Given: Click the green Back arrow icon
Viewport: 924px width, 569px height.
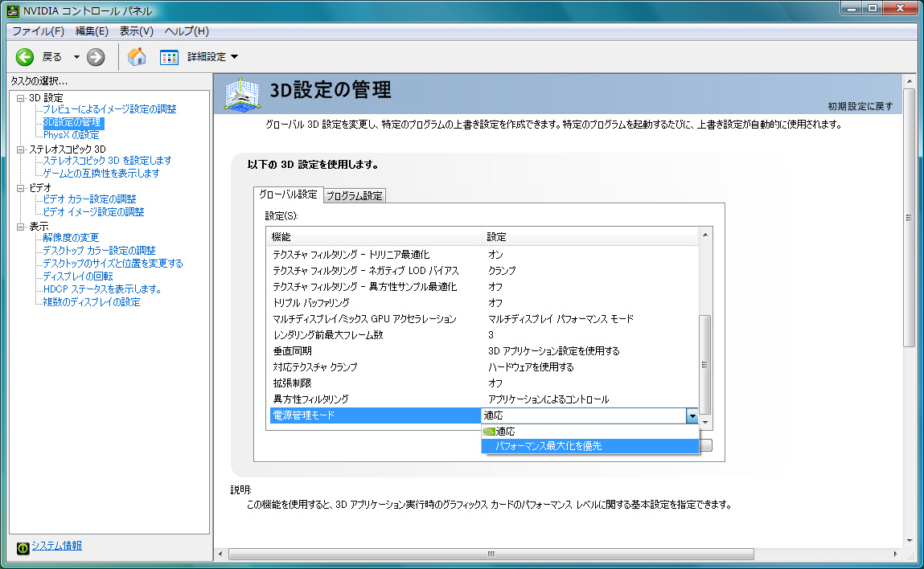Looking at the screenshot, I should tap(25, 57).
